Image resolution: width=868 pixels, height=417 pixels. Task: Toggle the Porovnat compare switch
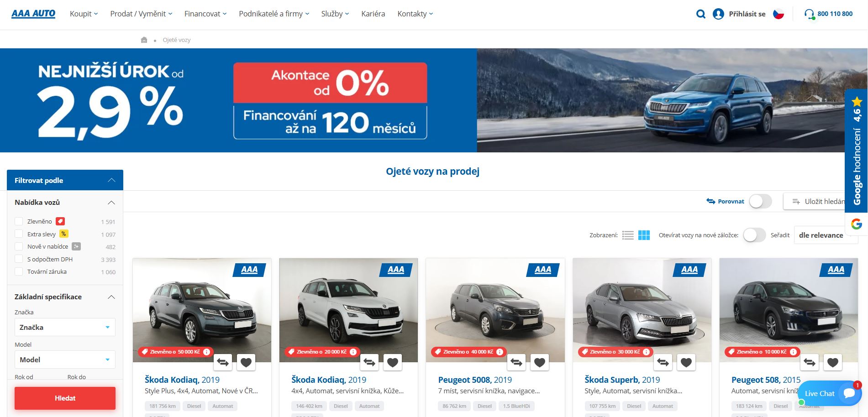click(760, 201)
